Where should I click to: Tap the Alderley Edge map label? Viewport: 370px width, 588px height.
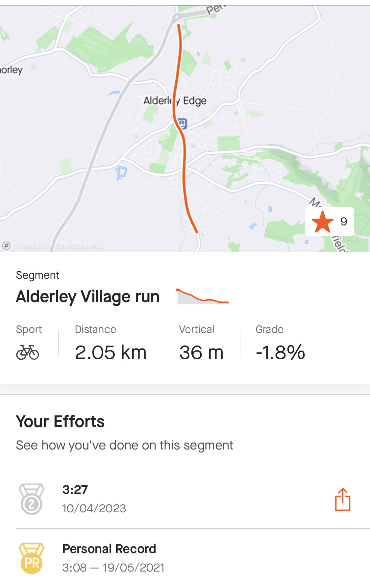pos(175,101)
